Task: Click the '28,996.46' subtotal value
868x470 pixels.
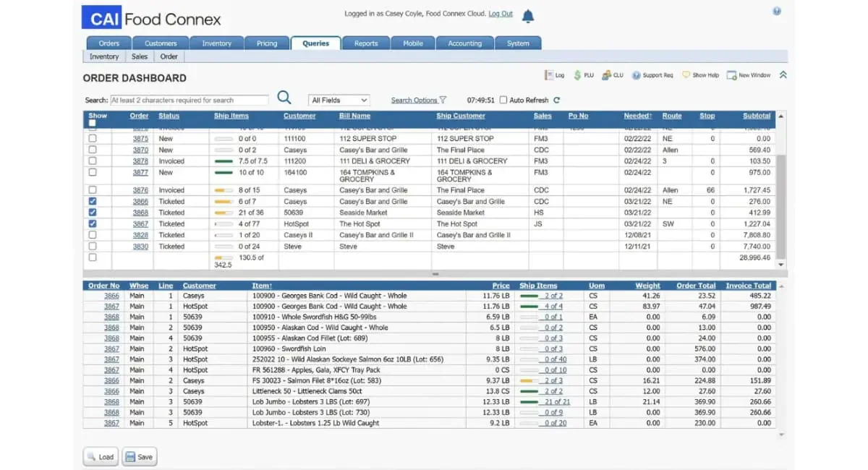Action: (x=754, y=257)
